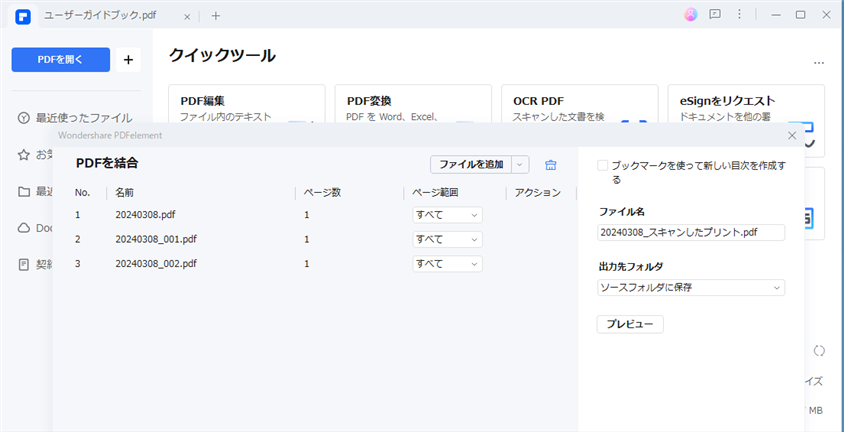Expand page range dropdown for 20240308.pdf
The width and height of the screenshot is (844, 432).
448,215
